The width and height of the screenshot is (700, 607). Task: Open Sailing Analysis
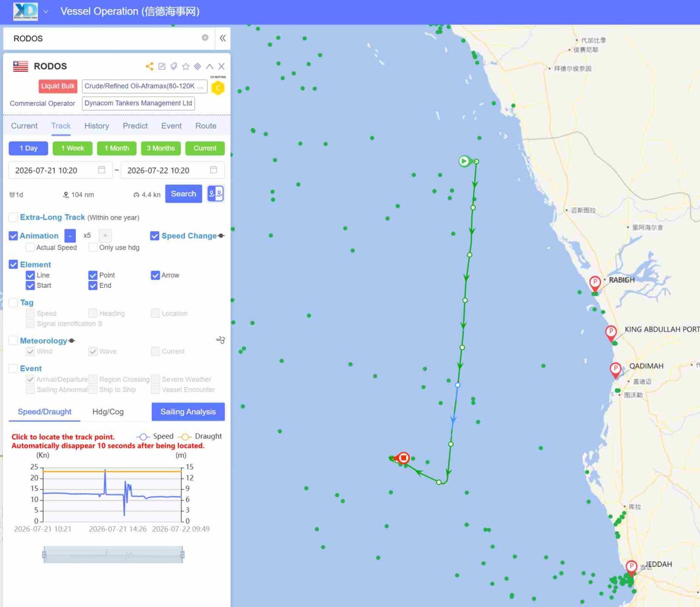[188, 412]
